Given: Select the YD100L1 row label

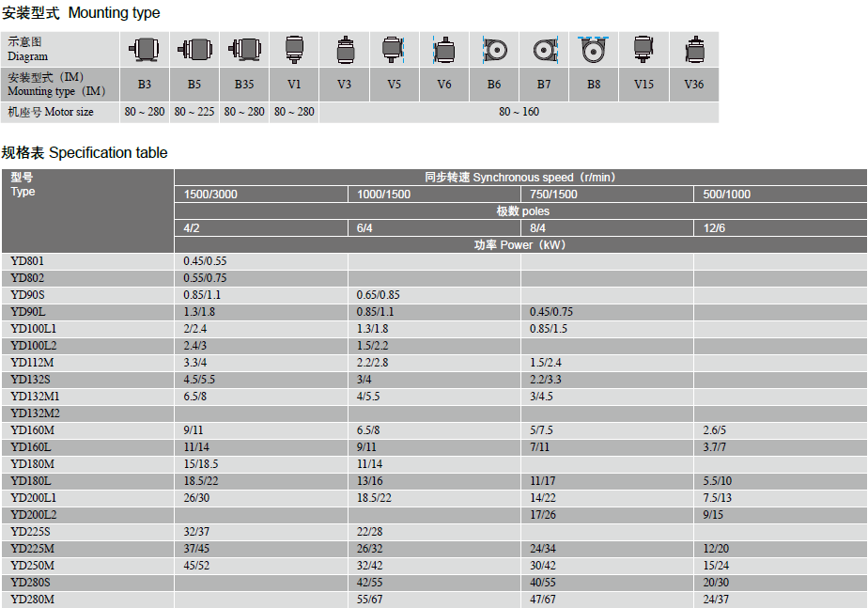Looking at the screenshot, I should [33, 329].
